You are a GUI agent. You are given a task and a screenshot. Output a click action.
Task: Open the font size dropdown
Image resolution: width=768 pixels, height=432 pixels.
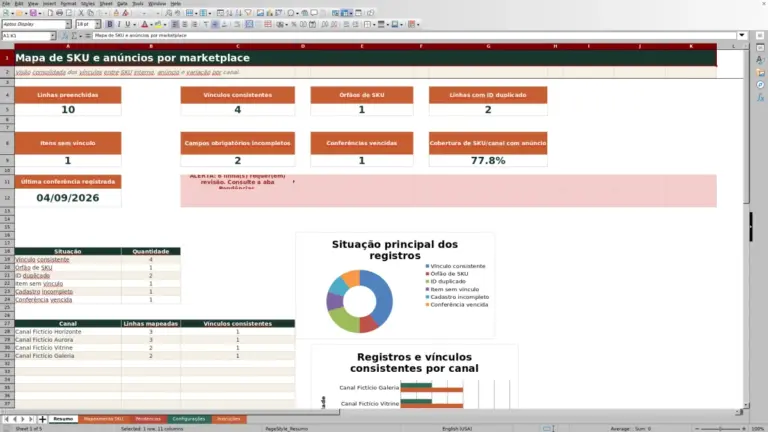97,24
